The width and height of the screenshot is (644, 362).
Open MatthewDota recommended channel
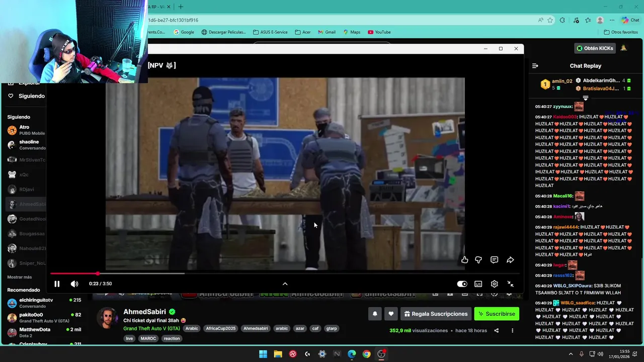coord(44,332)
